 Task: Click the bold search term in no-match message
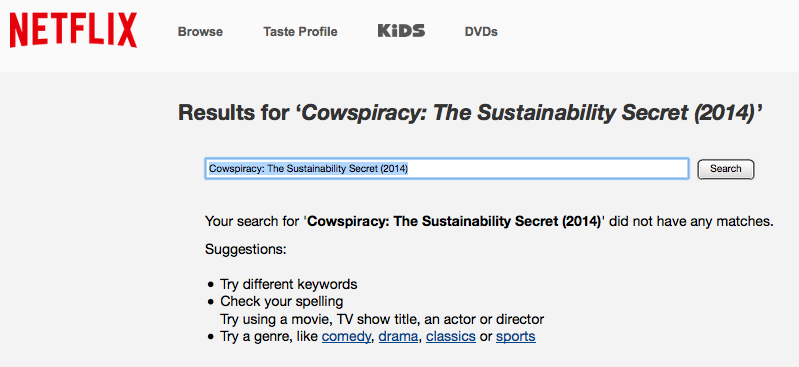tap(455, 222)
